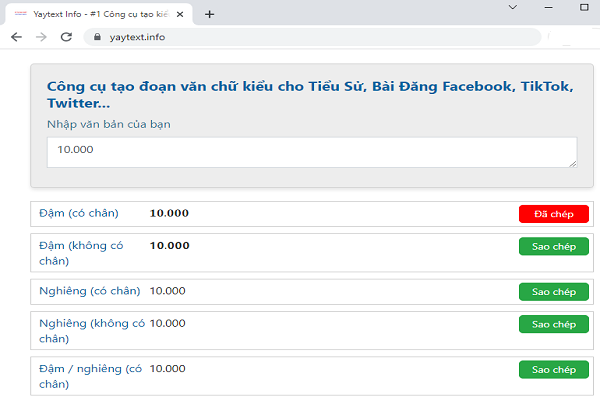Viewport: 600px width, 400px height.
Task: Click the Nghiêng (không có chân) 10.000 result
Action: pos(168,323)
